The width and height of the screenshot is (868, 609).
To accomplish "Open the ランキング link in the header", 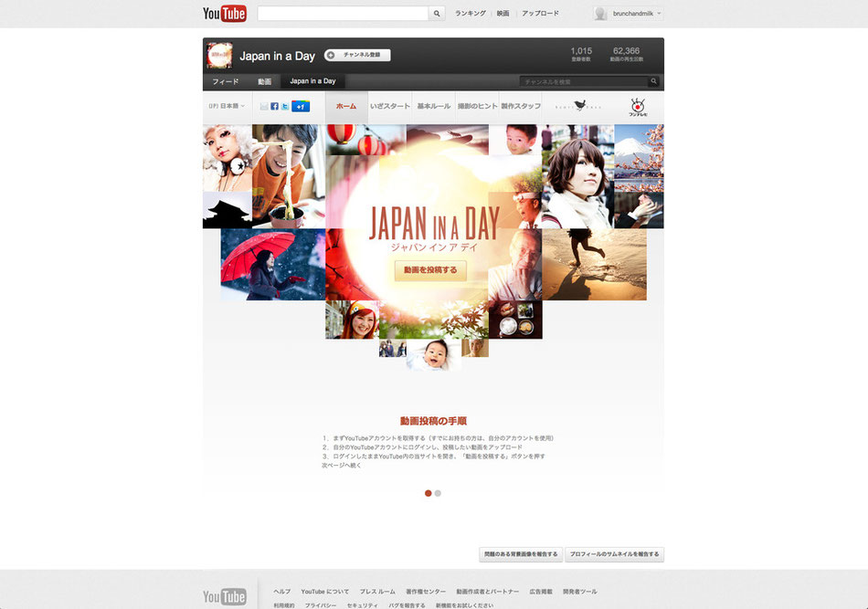I will [471, 14].
